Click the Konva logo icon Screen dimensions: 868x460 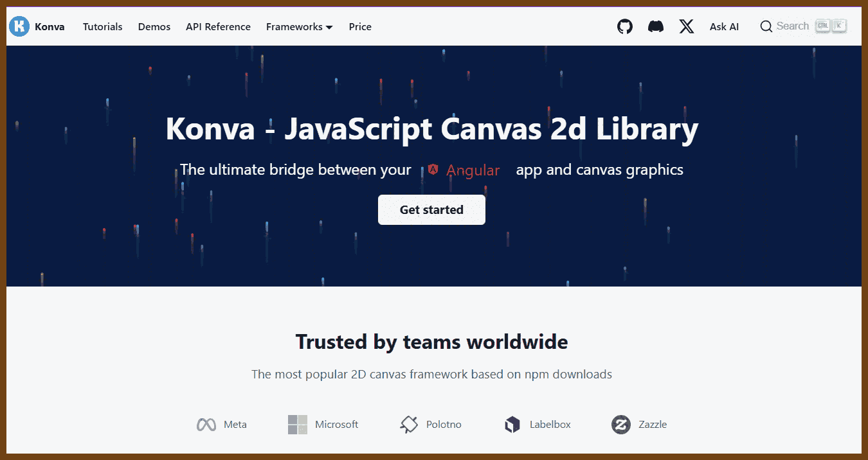pos(19,26)
